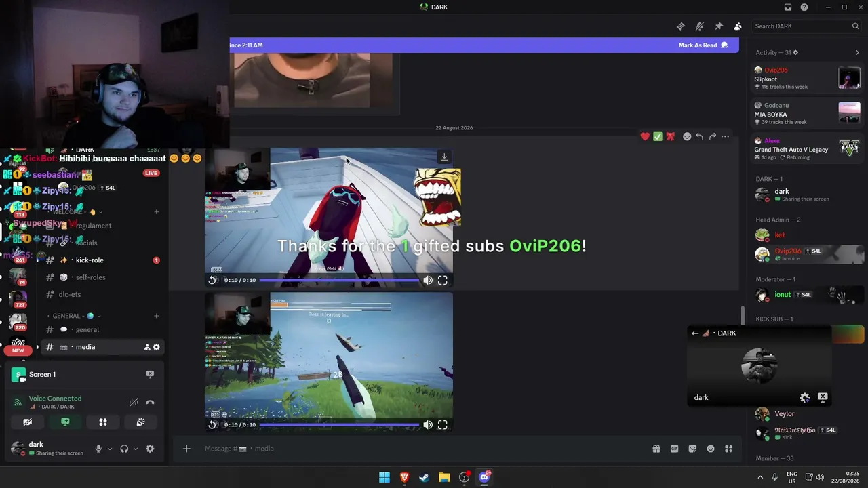Open the general text channel
Screen dimensions: 868x488
point(102,330)
